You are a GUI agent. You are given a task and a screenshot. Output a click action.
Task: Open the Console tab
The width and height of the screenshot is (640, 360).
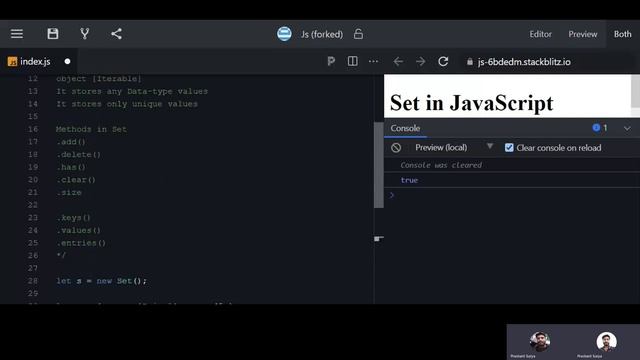pyautogui.click(x=405, y=128)
